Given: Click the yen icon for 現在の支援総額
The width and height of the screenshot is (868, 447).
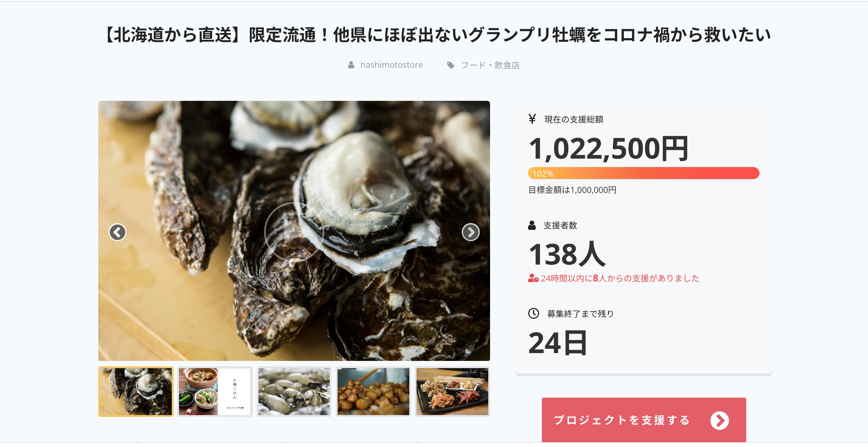Looking at the screenshot, I should (532, 119).
